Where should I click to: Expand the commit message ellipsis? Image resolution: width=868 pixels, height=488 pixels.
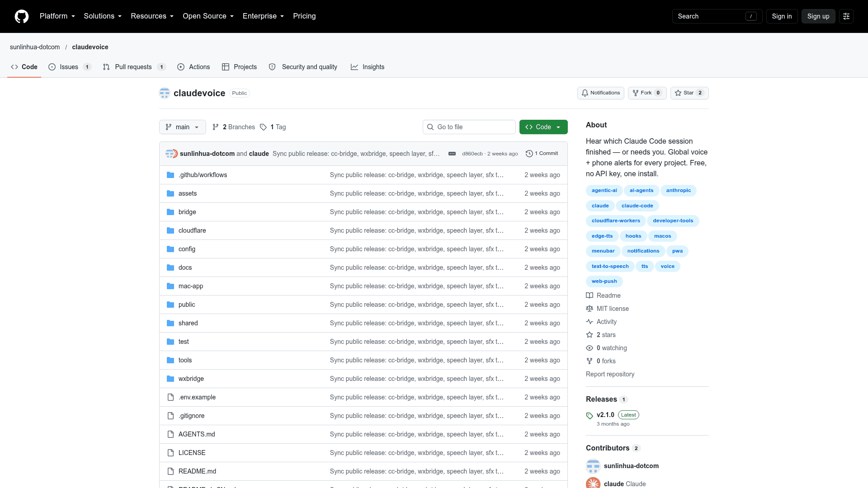point(452,154)
